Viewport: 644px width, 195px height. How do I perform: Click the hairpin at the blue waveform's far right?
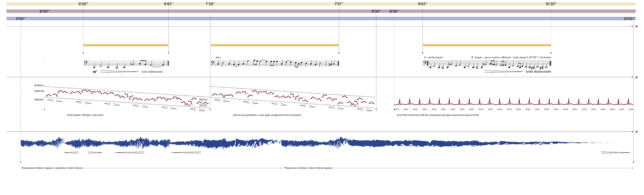(x=616, y=152)
